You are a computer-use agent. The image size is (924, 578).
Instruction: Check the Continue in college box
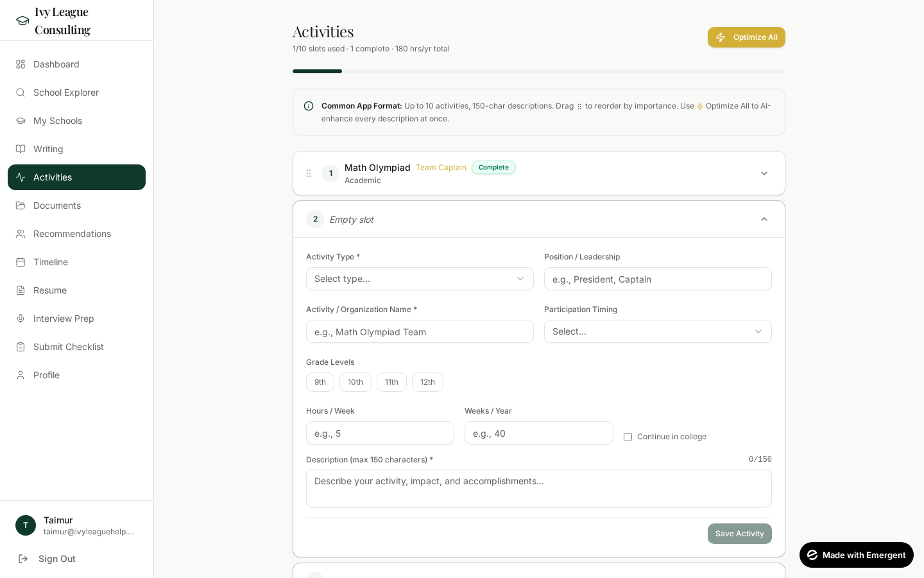[628, 437]
